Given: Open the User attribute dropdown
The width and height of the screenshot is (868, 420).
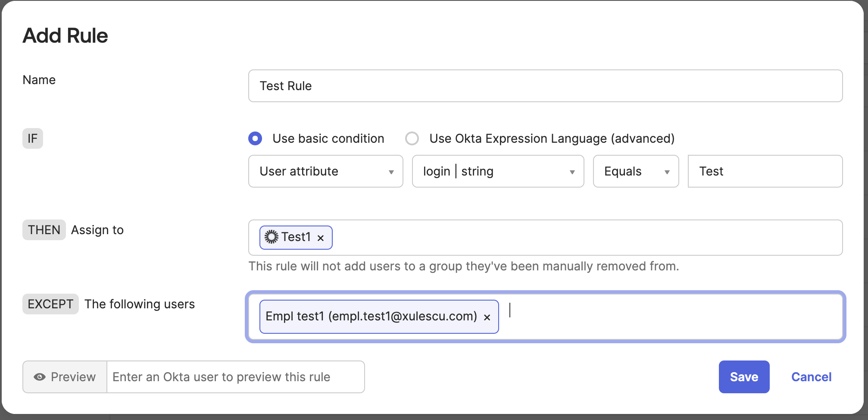Looking at the screenshot, I should coord(325,171).
